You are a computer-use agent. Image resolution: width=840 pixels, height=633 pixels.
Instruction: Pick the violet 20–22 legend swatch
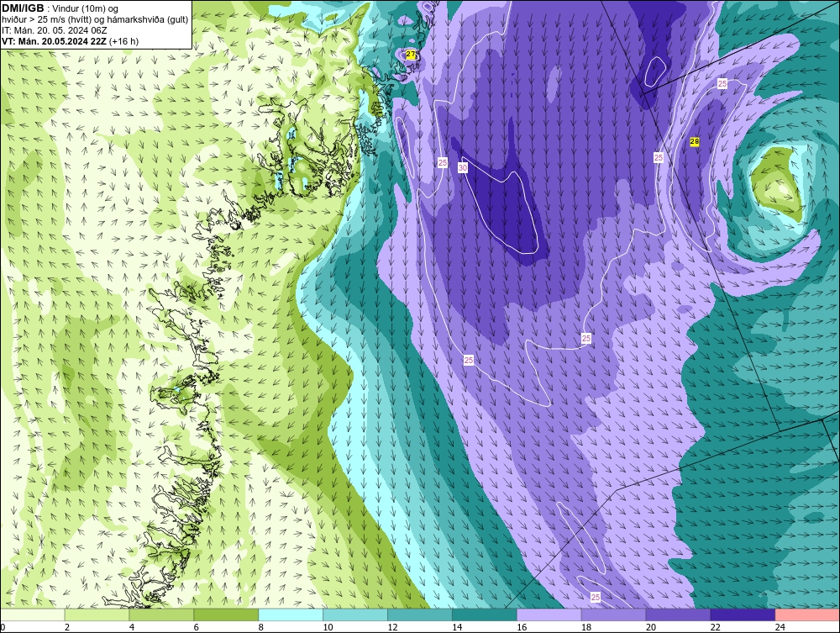coord(678,615)
